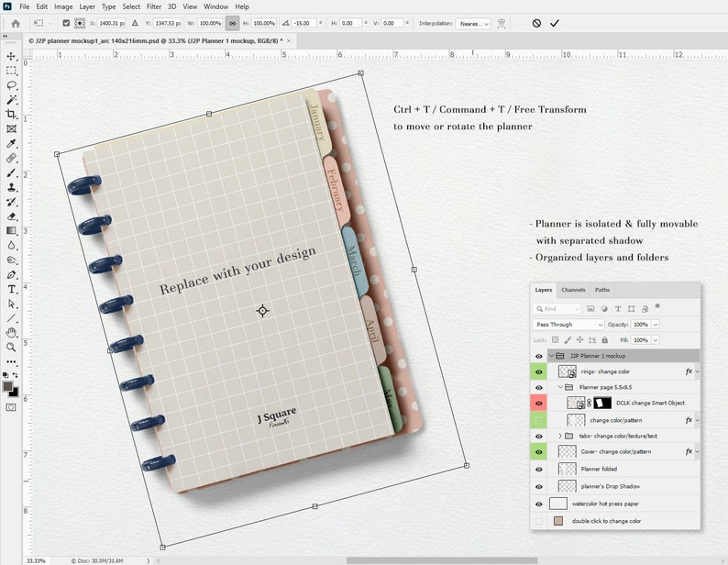728x565 pixels.
Task: Select the Gradient tool
Action: coord(11,231)
